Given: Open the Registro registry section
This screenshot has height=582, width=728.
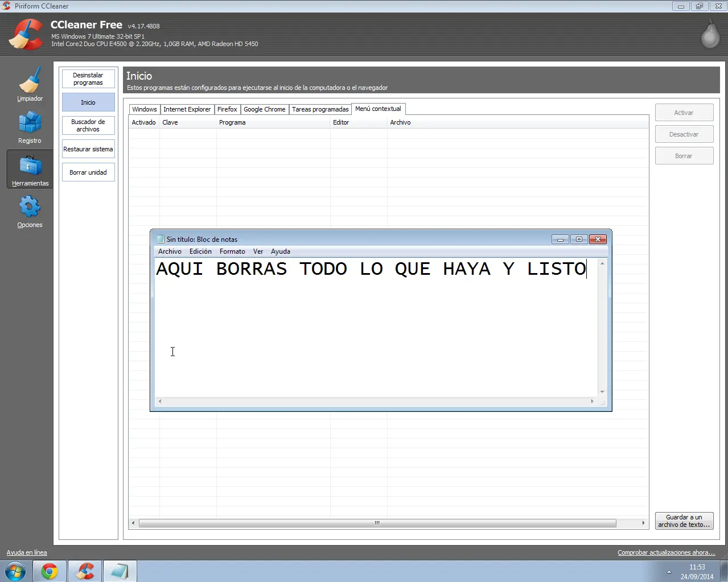Looking at the screenshot, I should click(30, 127).
